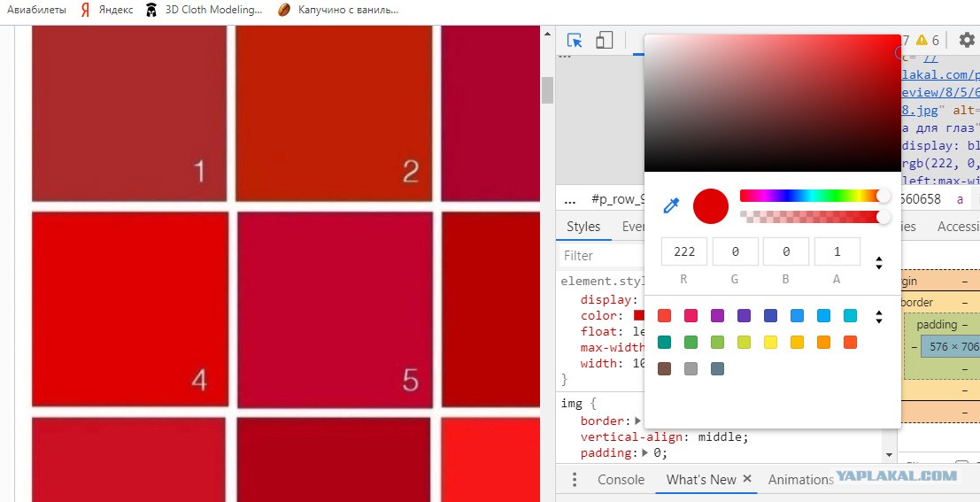Open the 3D Cloth Modeling bookmark
Image resolution: width=980 pixels, height=502 pixels.
coord(204,10)
